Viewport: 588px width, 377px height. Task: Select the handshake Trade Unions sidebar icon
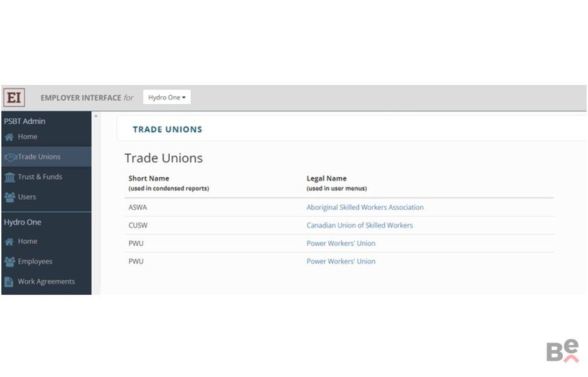coord(10,157)
